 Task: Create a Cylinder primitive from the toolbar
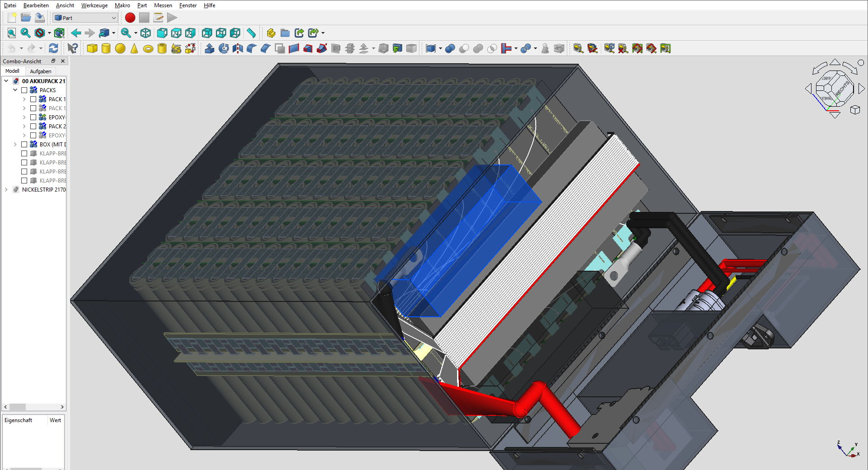pyautogui.click(x=106, y=48)
